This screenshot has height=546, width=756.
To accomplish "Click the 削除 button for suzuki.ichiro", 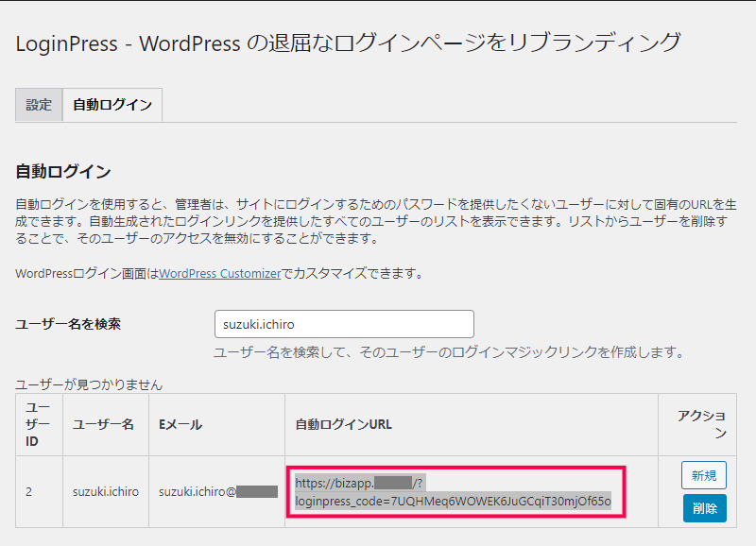I will tap(704, 508).
